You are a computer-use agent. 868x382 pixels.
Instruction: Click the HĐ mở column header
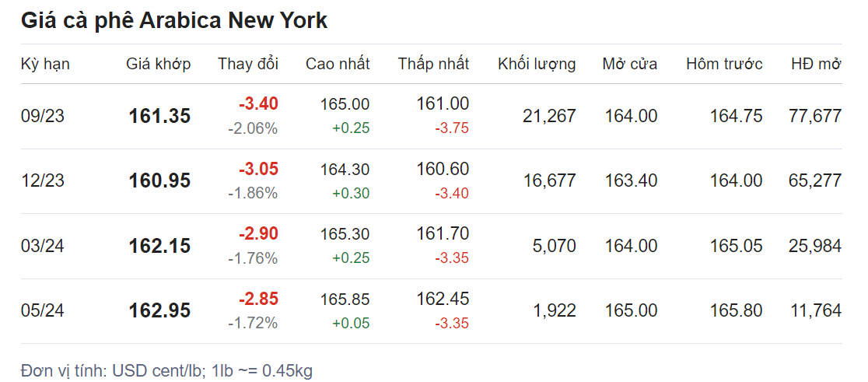coord(816,64)
